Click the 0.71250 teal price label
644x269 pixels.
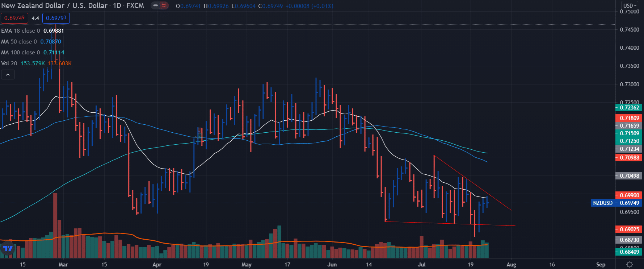(629, 141)
